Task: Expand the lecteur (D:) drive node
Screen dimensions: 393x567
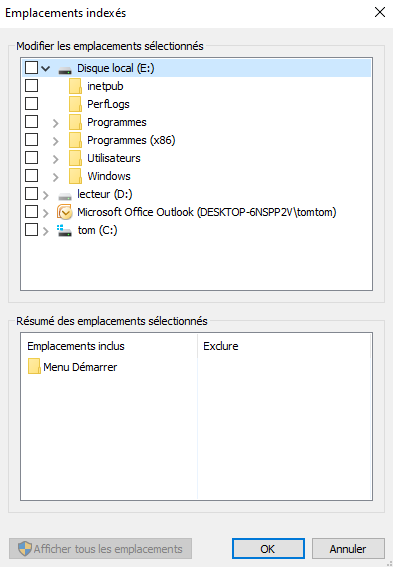Action: tap(46, 195)
